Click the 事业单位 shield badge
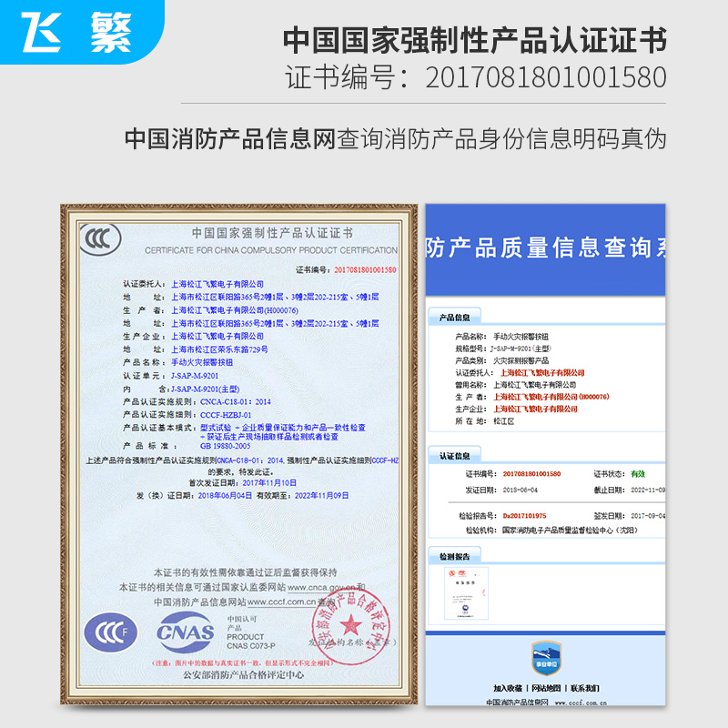Viewport: 728px width, 728px height. tap(547, 658)
